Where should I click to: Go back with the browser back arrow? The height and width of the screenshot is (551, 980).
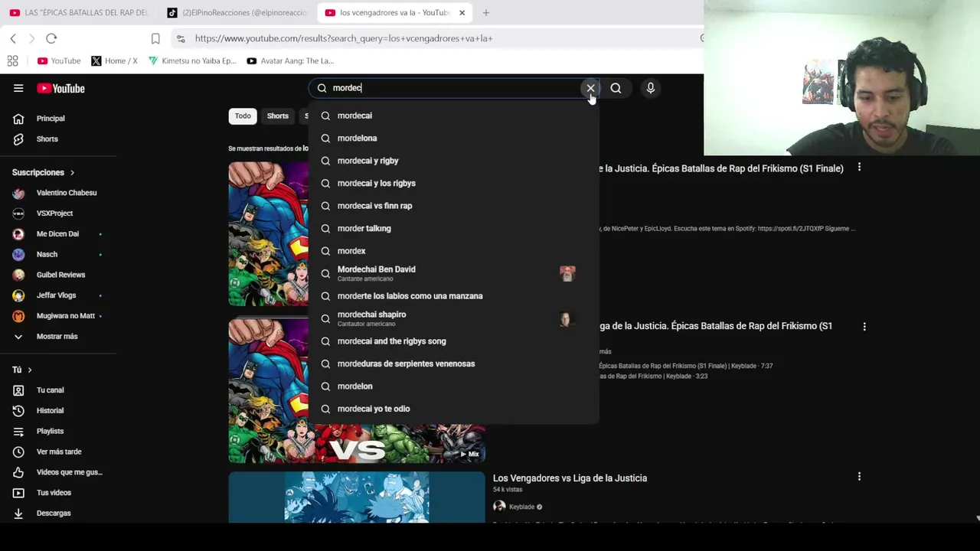click(13, 38)
